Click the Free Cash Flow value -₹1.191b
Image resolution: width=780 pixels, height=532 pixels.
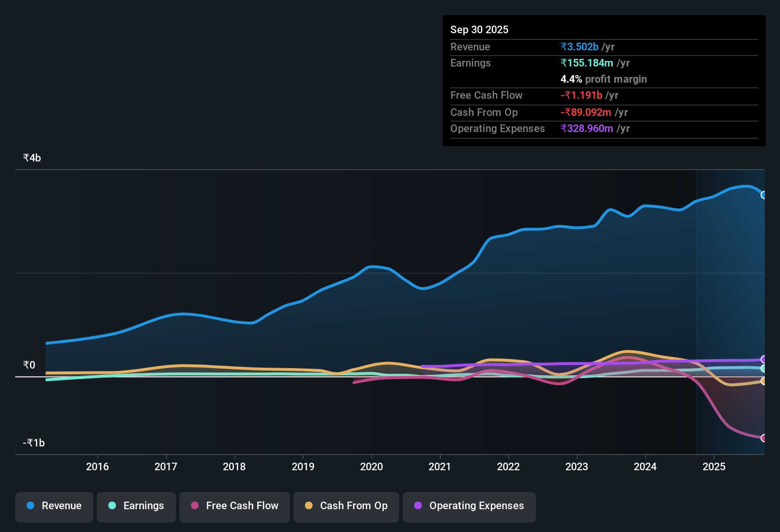click(x=582, y=95)
